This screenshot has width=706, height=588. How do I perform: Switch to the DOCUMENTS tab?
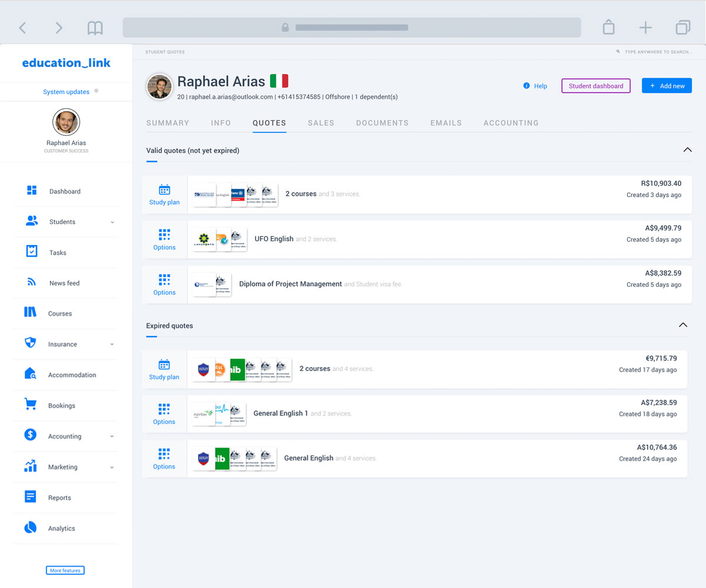pyautogui.click(x=382, y=123)
